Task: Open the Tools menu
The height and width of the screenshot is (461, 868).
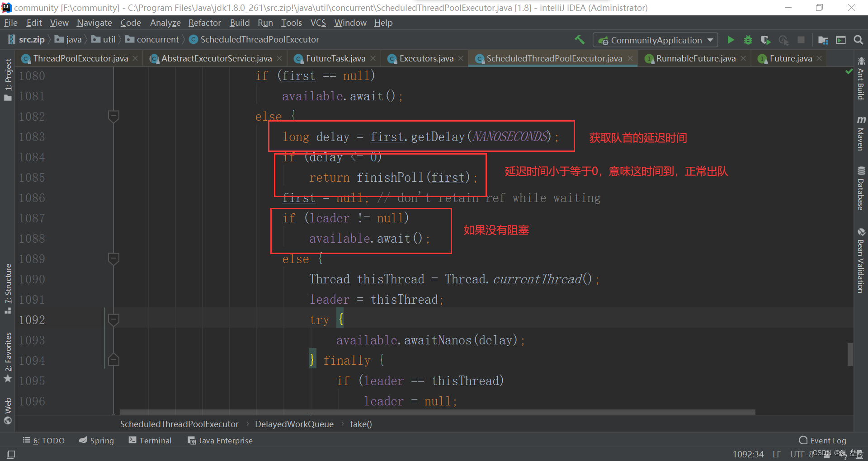Action: point(292,23)
